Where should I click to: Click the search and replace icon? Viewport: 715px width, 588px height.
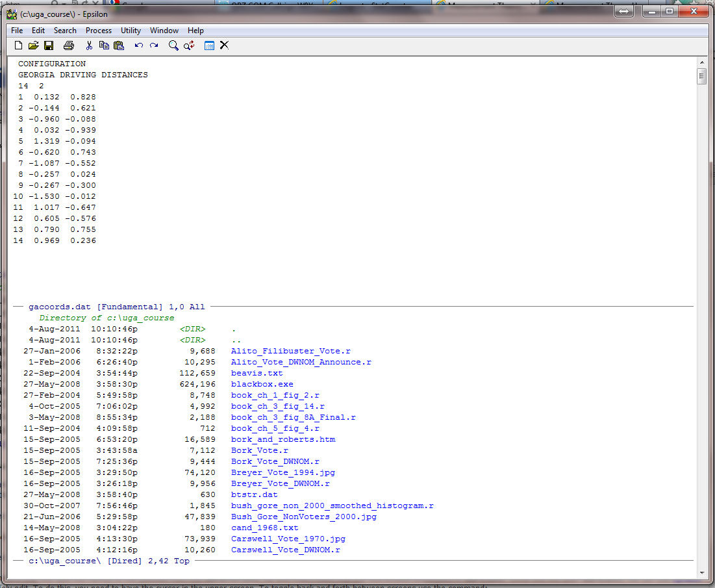[189, 45]
